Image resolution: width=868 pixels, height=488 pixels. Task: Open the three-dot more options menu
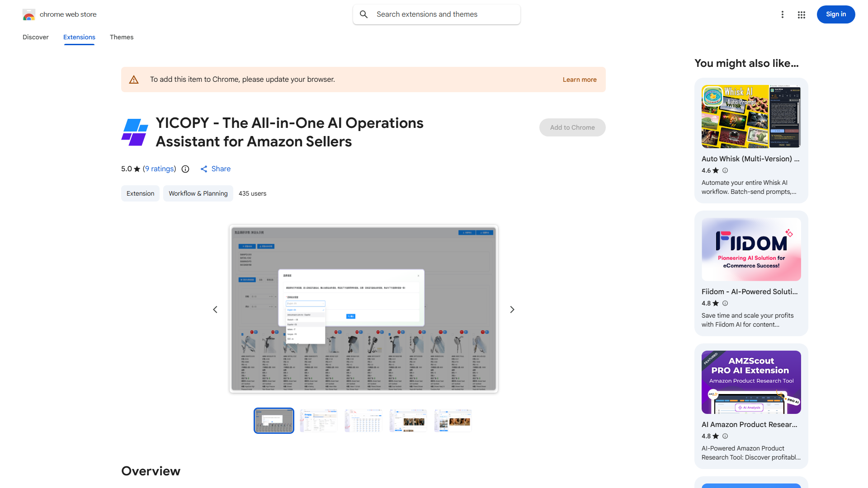pyautogui.click(x=783, y=14)
